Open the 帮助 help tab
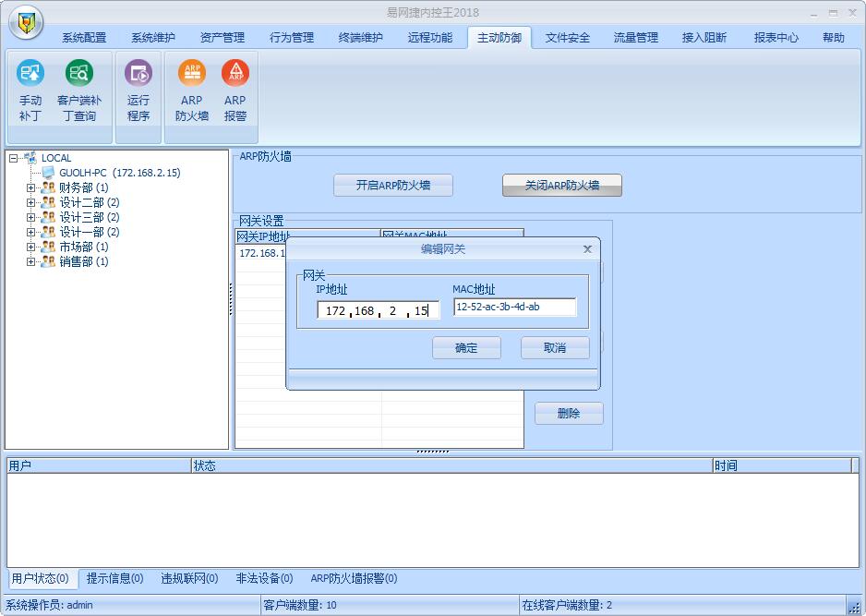866x616 pixels. tap(834, 38)
